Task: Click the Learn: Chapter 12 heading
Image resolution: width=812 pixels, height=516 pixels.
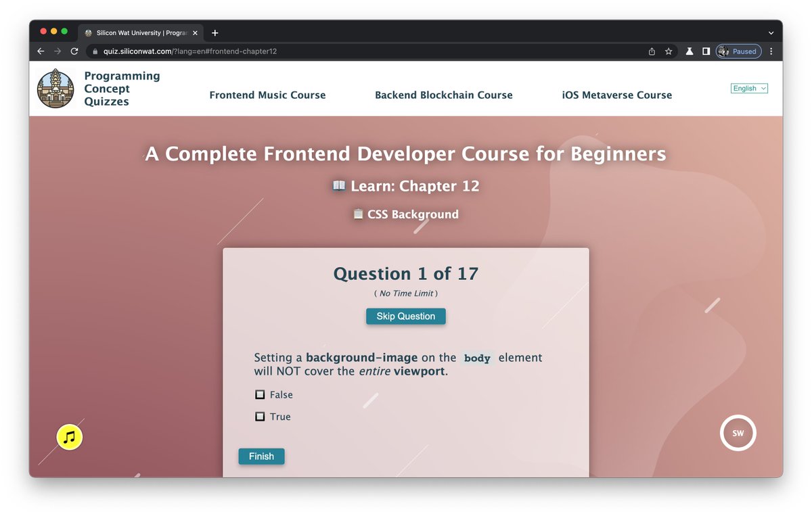Action: (406, 186)
